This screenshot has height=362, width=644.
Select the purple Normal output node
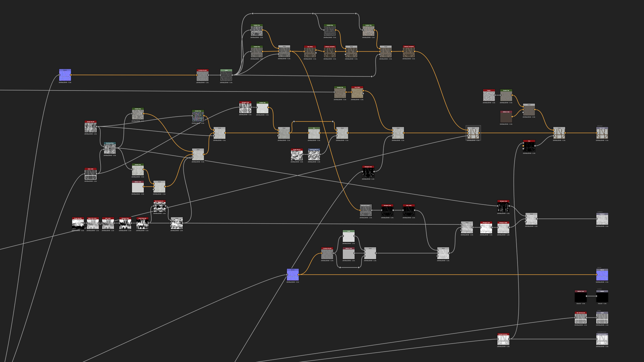602,275
